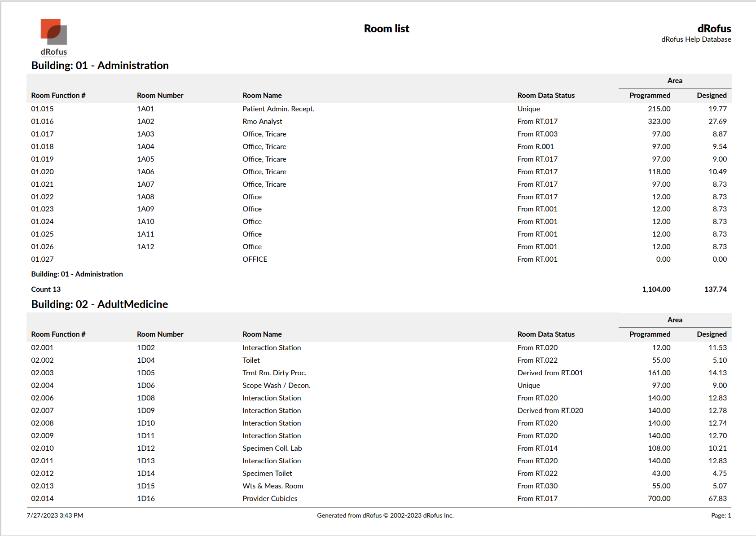Click the Generated from dRofus footer text
Image resolution: width=756 pixels, height=536 pixels.
tap(385, 515)
